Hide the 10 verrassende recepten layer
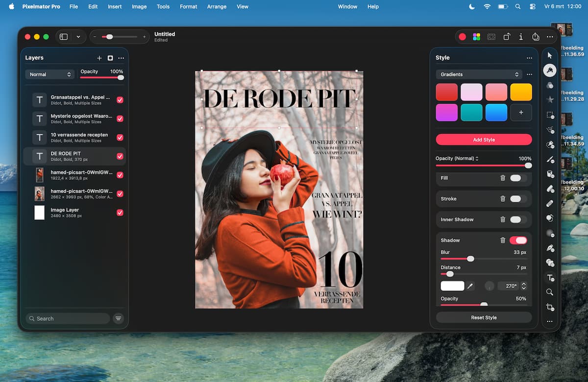Image resolution: width=588 pixels, height=382 pixels. coord(120,138)
